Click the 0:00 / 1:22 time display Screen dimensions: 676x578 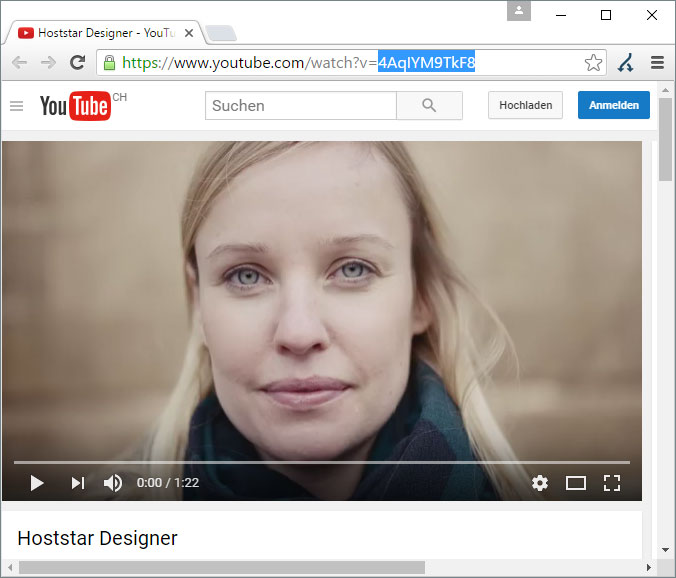168,483
